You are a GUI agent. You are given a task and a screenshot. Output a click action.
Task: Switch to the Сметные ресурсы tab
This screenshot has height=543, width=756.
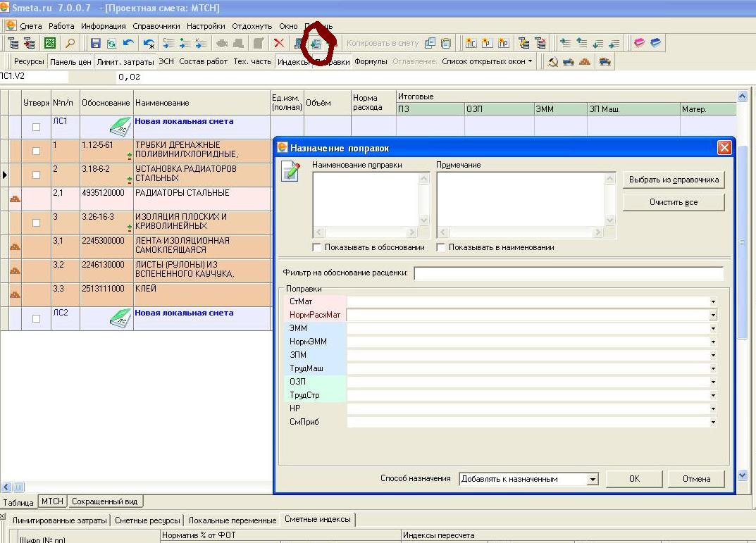(x=147, y=520)
